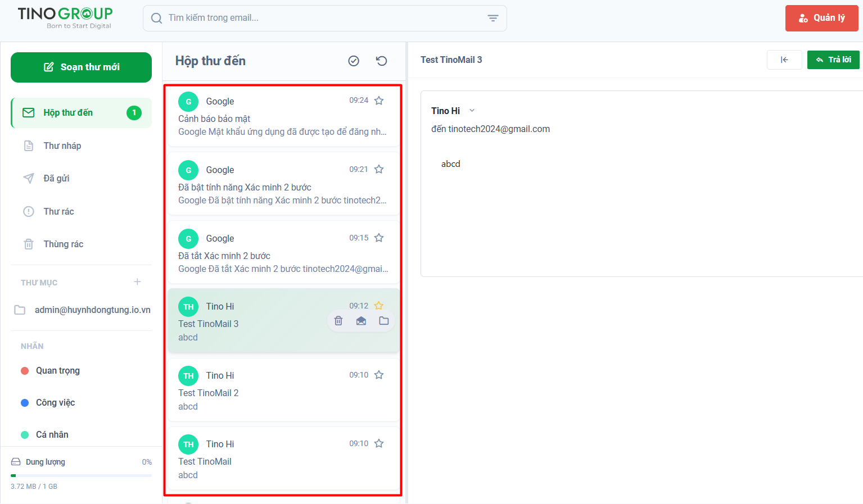Click the Dung lượng storage icon
The image size is (863, 504).
[16, 462]
